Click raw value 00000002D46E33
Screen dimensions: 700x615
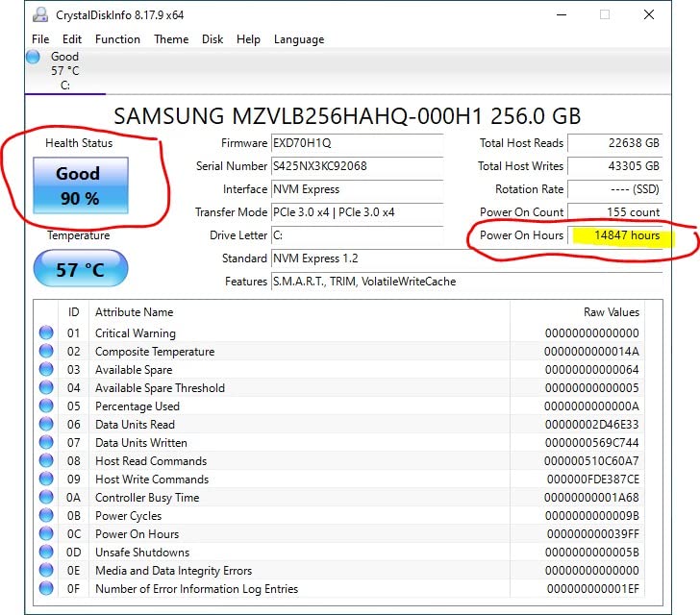click(x=591, y=425)
